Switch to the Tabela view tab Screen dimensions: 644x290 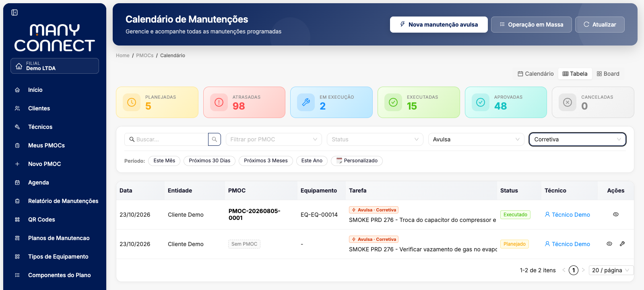point(575,74)
